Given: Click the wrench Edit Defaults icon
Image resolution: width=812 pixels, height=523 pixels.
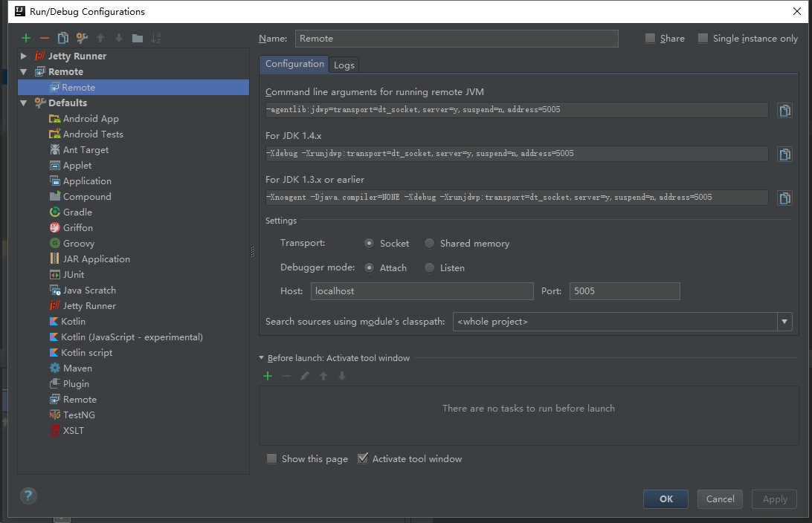Looking at the screenshot, I should 82,38.
